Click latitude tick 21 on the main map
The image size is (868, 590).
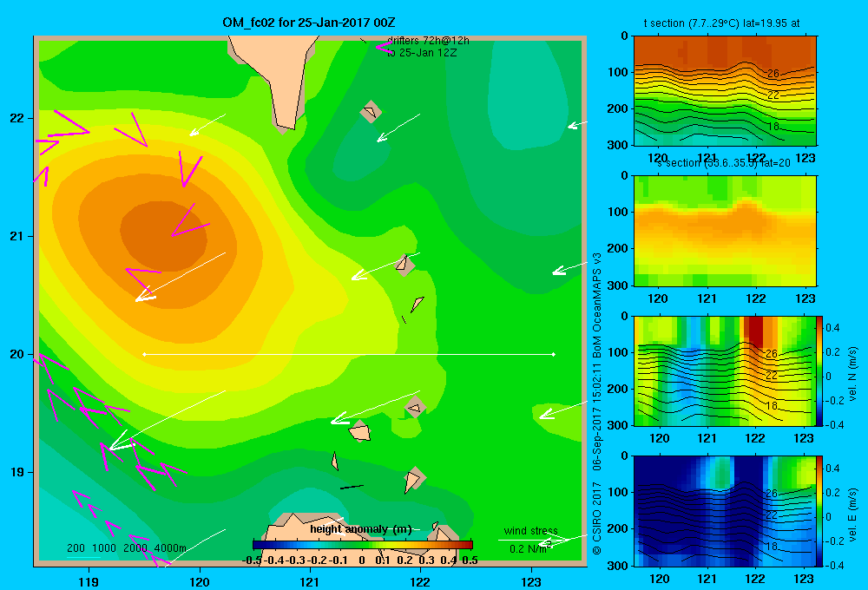[17, 236]
